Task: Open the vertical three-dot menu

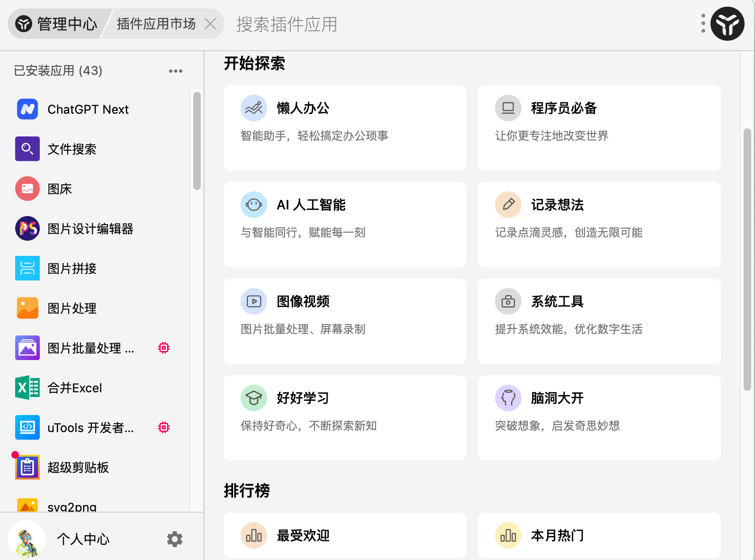Action: tap(703, 24)
